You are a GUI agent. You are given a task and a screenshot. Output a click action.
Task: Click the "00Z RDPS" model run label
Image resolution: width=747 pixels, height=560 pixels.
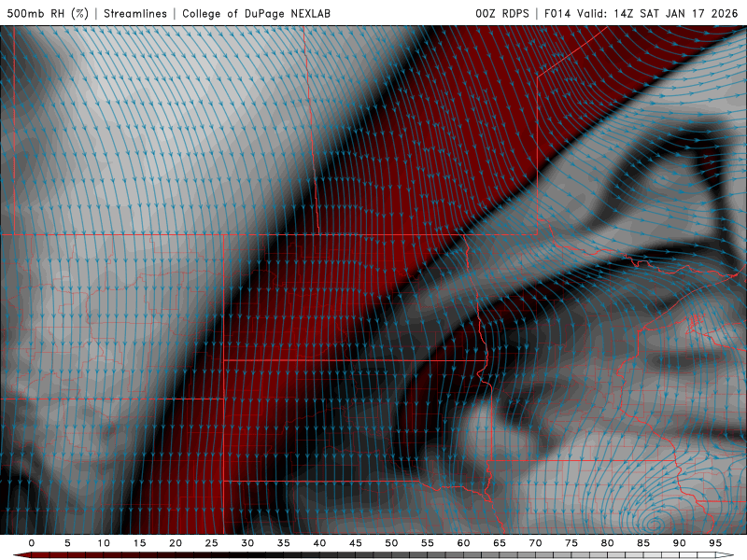(x=502, y=13)
